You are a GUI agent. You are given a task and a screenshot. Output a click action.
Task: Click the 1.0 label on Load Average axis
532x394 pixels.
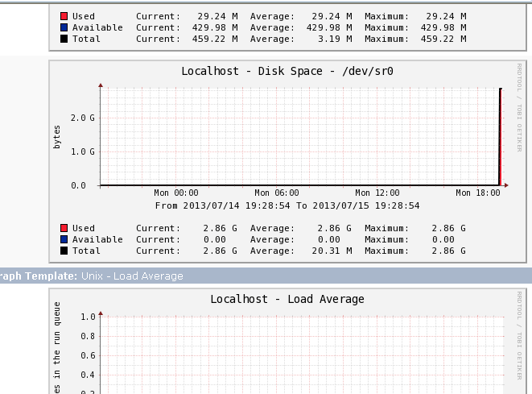pyautogui.click(x=88, y=317)
